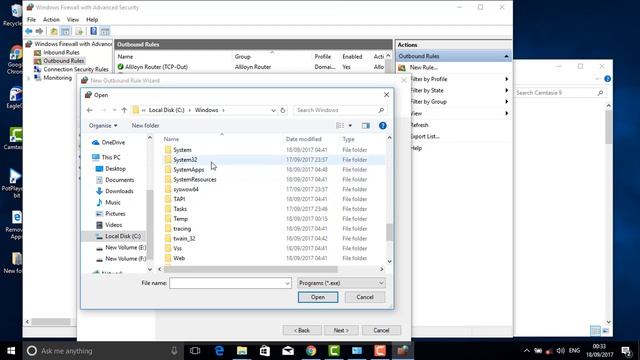This screenshot has height=360, width=640.
Task: Launch Chrome from the taskbar
Action: click(311, 351)
